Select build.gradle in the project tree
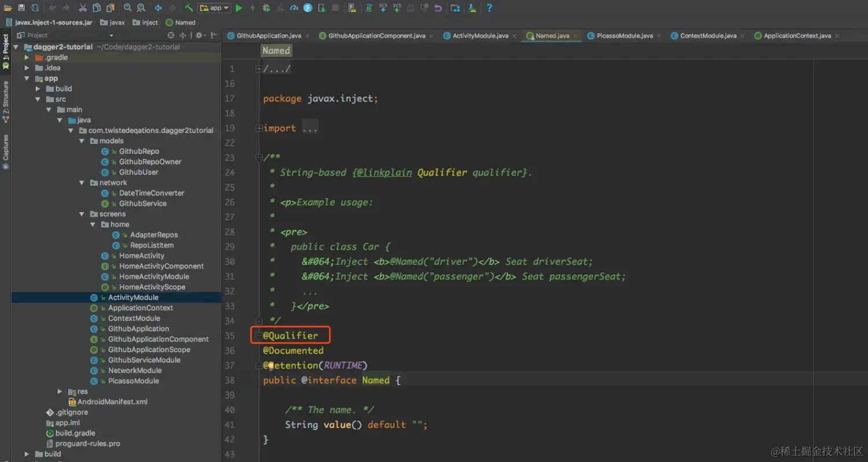Viewport: 868px width, 462px height. tap(75, 433)
